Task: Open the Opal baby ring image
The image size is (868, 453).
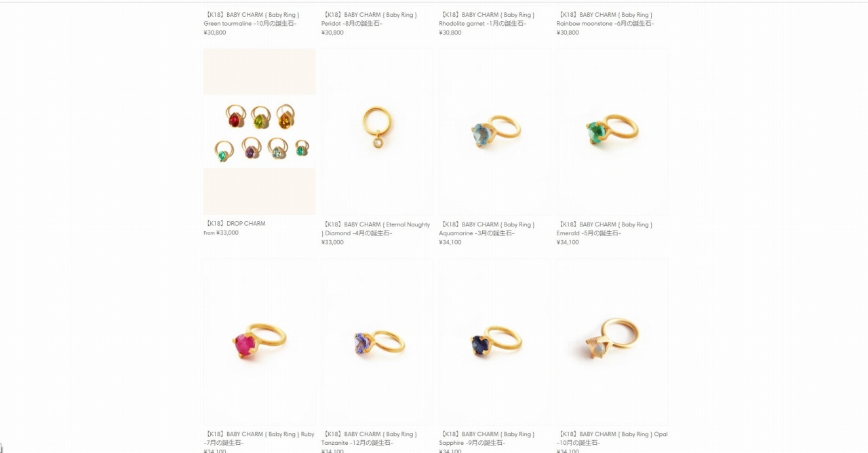Action: (612, 341)
